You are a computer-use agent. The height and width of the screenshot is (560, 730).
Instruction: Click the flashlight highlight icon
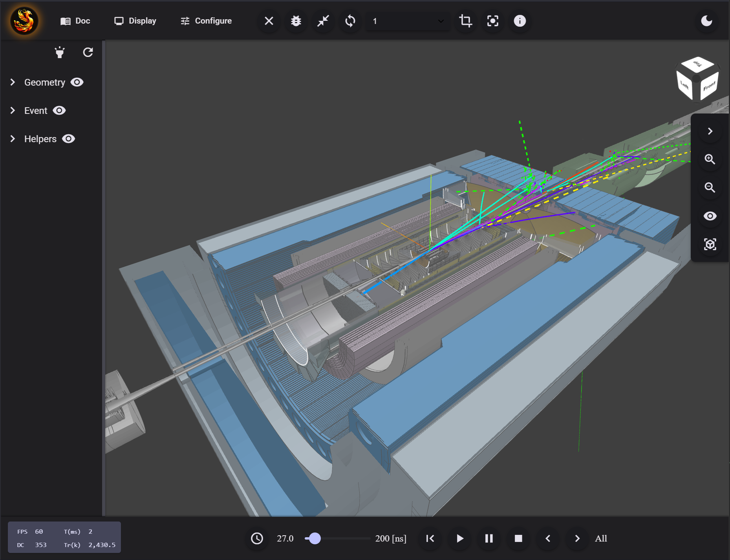pyautogui.click(x=60, y=52)
